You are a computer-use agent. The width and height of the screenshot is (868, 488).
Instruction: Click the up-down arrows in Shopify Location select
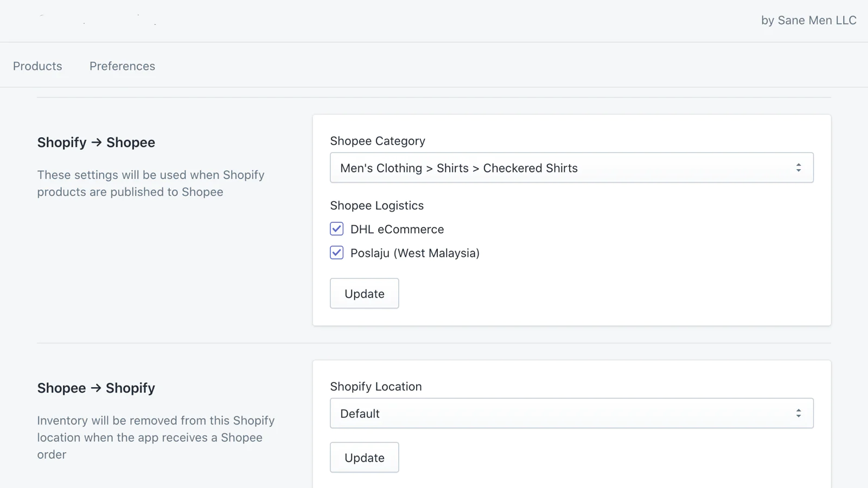point(799,414)
